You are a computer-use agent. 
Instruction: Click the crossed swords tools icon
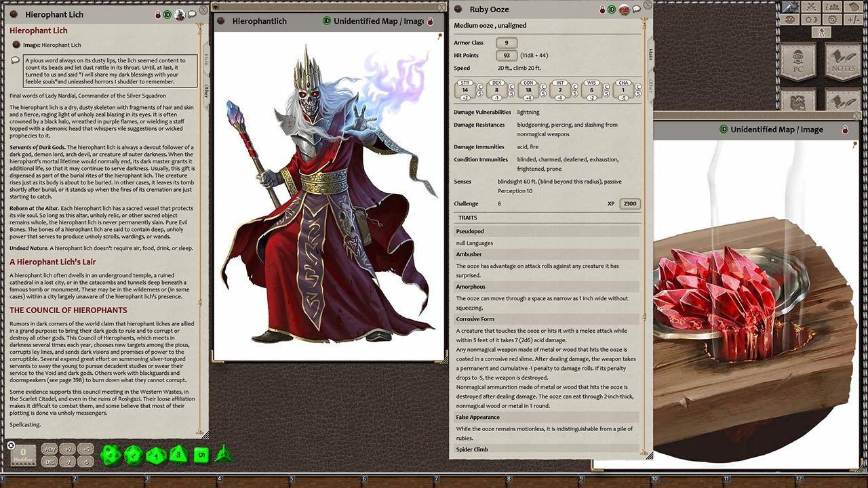click(x=810, y=7)
